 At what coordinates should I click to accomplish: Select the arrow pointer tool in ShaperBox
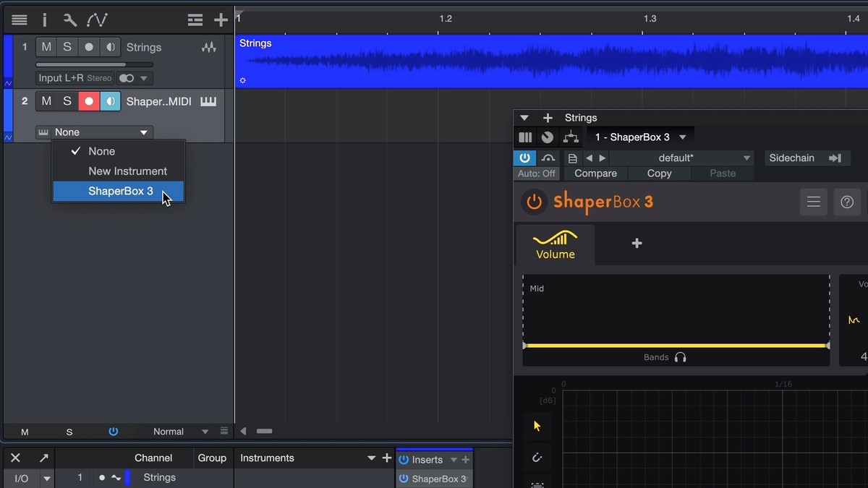[537, 426]
